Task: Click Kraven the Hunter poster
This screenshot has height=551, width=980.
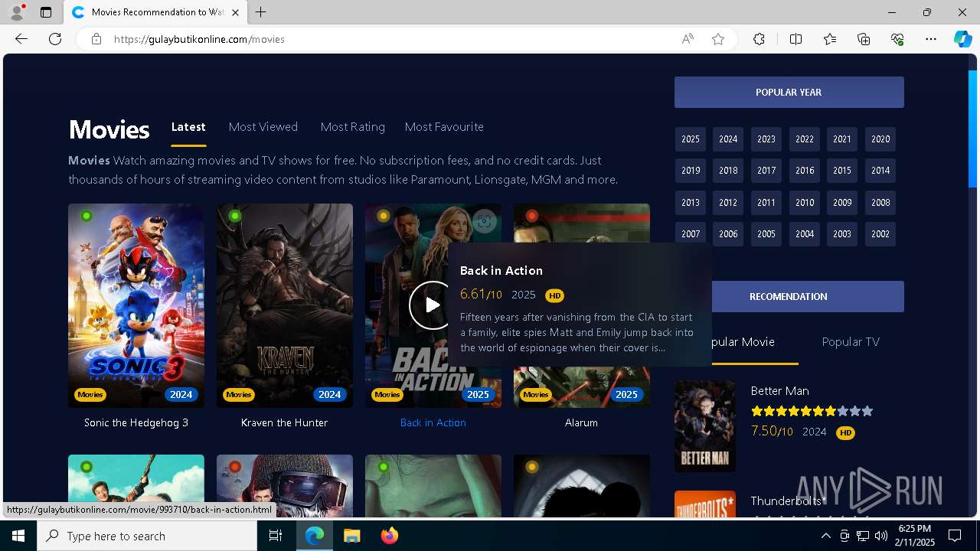Action: tap(285, 305)
